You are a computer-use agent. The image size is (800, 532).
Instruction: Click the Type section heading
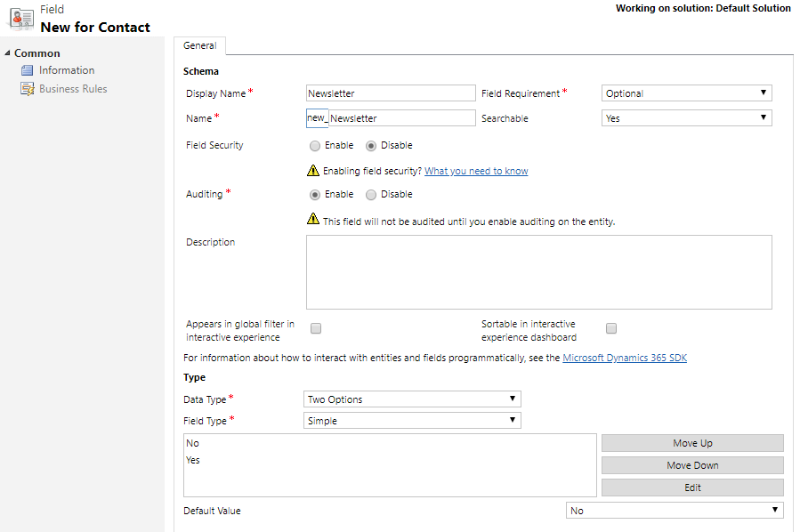click(x=194, y=377)
